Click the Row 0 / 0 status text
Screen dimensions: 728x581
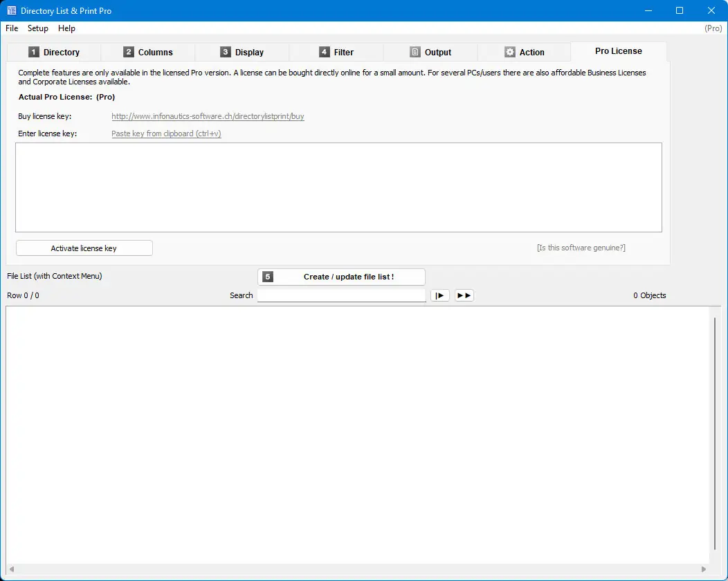click(x=24, y=295)
